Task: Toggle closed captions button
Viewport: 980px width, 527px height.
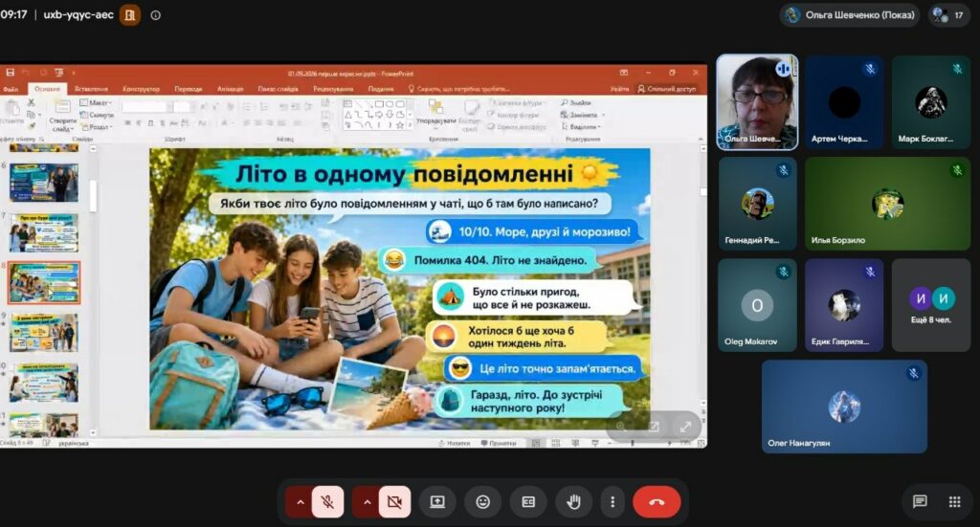Action: [x=528, y=501]
